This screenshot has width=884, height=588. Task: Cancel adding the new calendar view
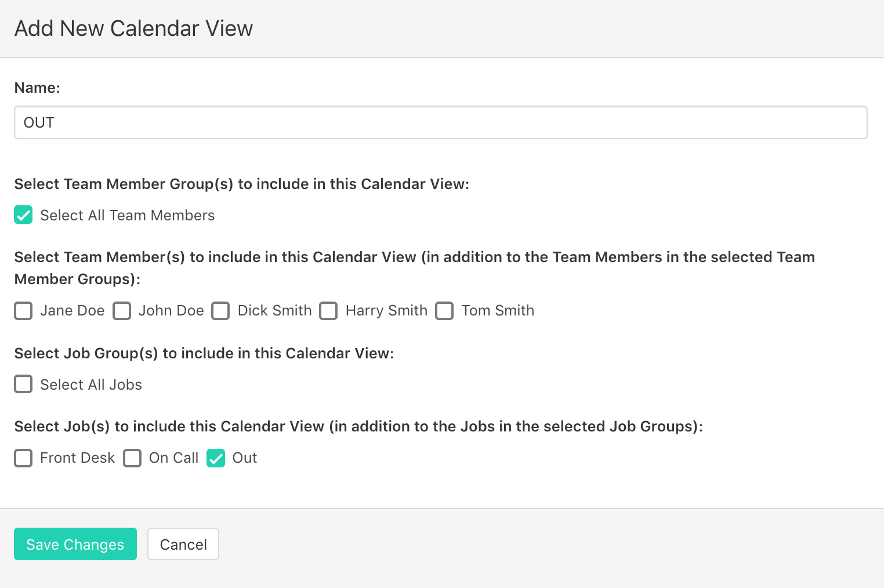click(x=183, y=544)
